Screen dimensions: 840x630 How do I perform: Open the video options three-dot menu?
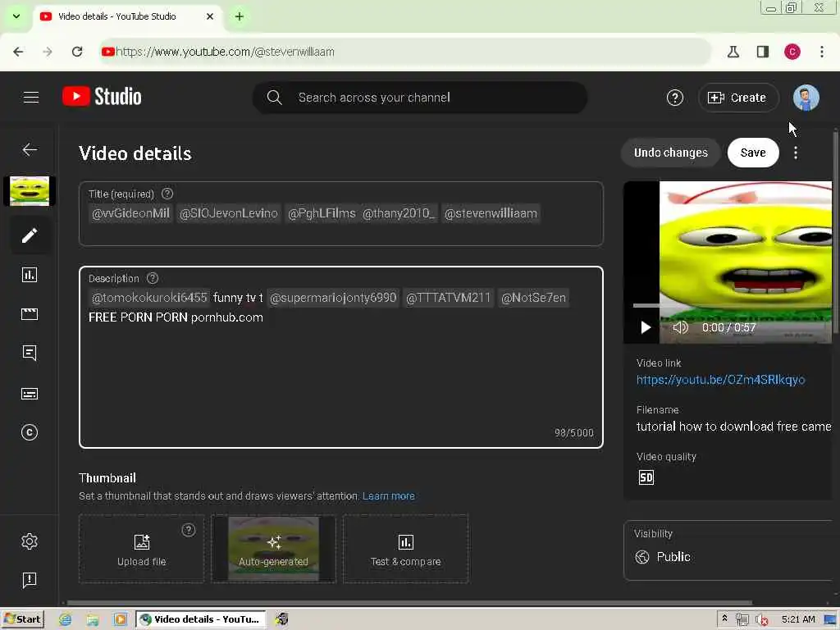[x=796, y=153]
